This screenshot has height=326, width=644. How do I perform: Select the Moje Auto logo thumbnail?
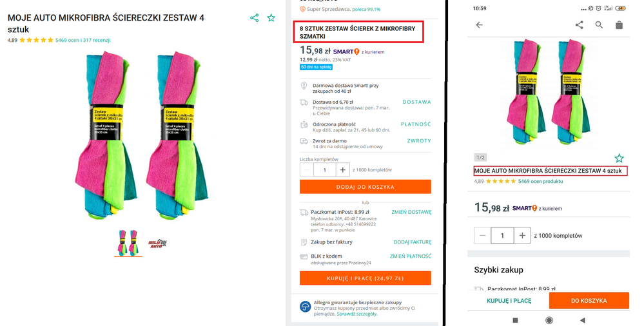click(x=158, y=243)
